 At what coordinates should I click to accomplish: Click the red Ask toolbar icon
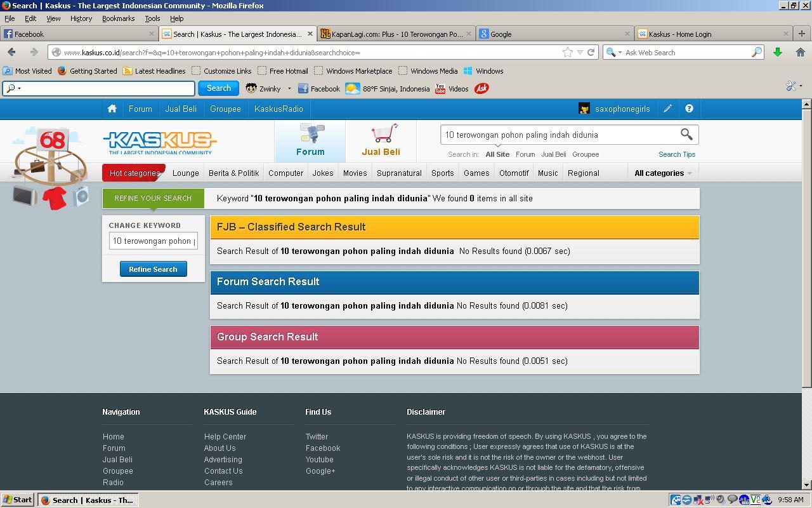pos(481,88)
